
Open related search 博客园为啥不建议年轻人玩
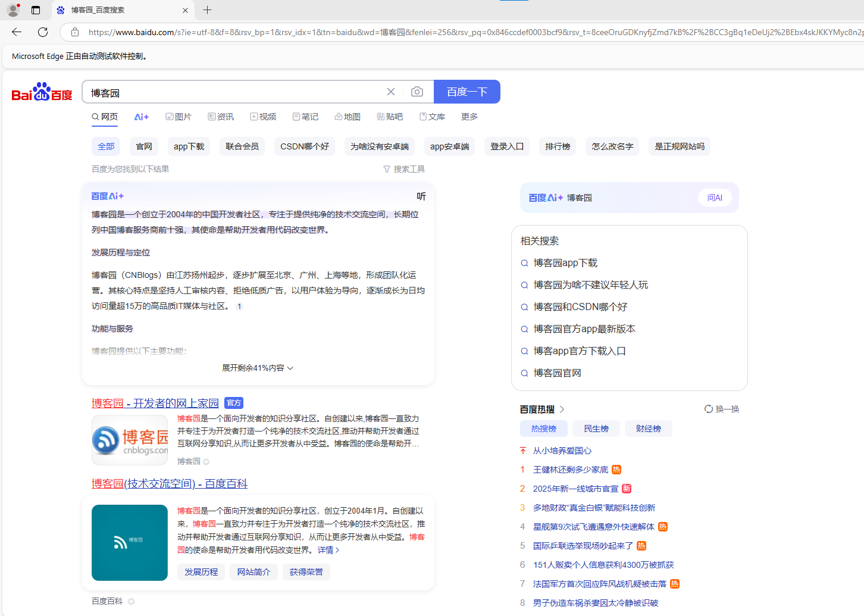pyautogui.click(x=591, y=285)
